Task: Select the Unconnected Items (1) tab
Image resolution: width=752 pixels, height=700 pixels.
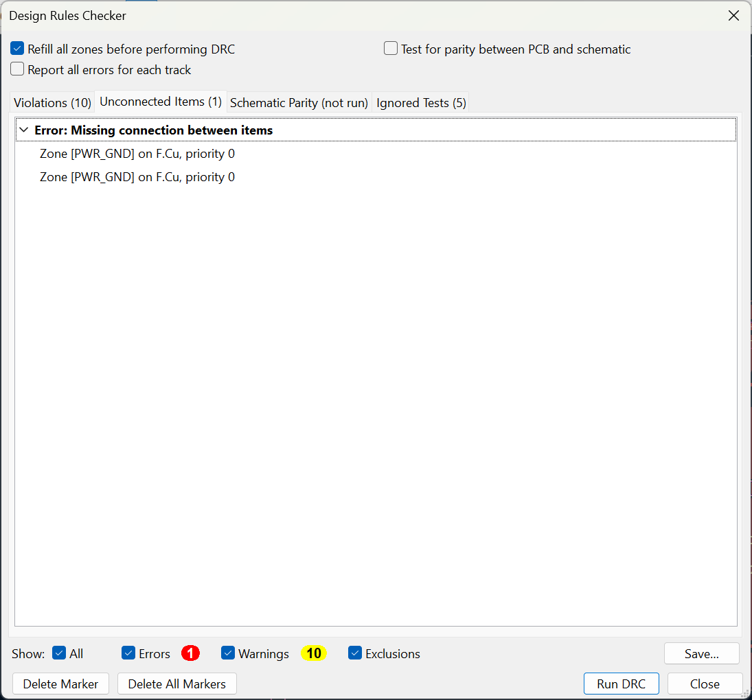Action: coord(161,102)
